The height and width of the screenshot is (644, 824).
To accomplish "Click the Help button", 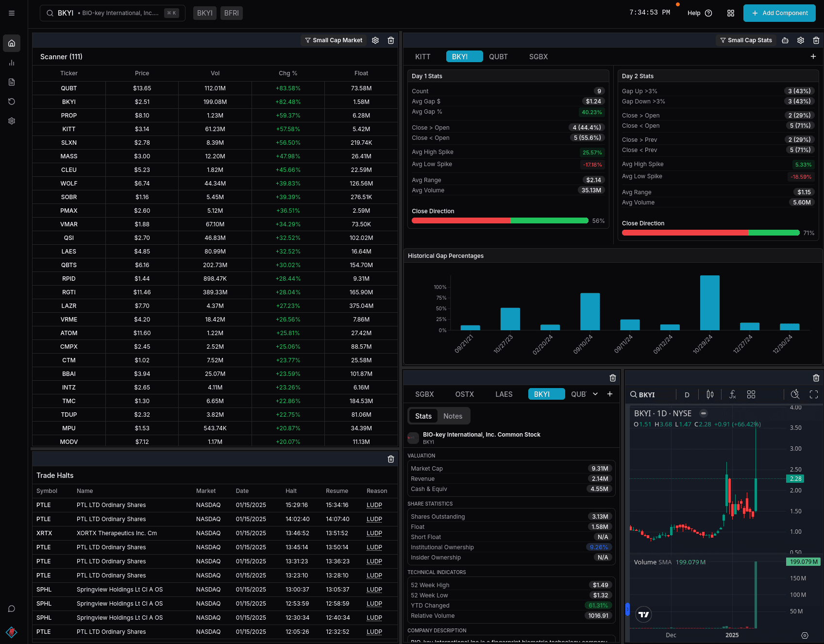I will point(700,13).
